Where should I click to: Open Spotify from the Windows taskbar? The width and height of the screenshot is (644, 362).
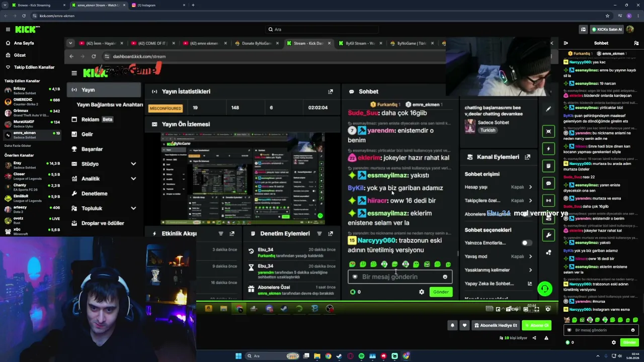[x=361, y=356]
